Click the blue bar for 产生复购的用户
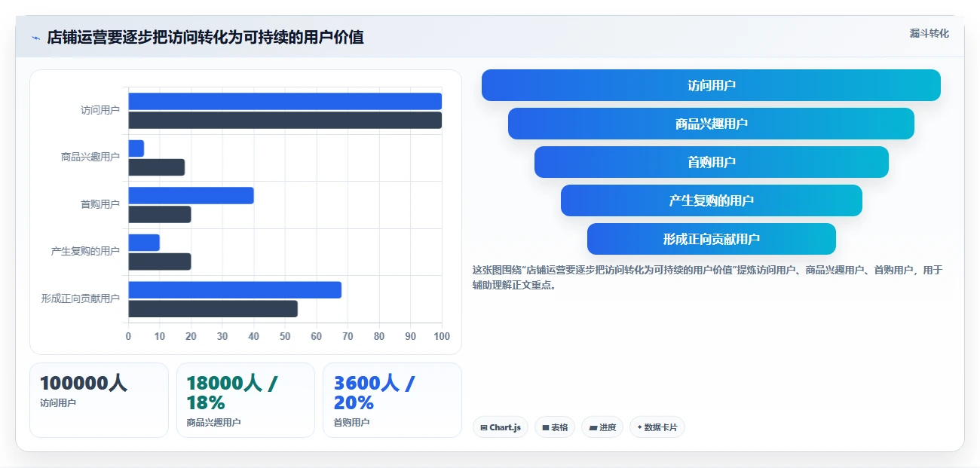 [x=144, y=243]
